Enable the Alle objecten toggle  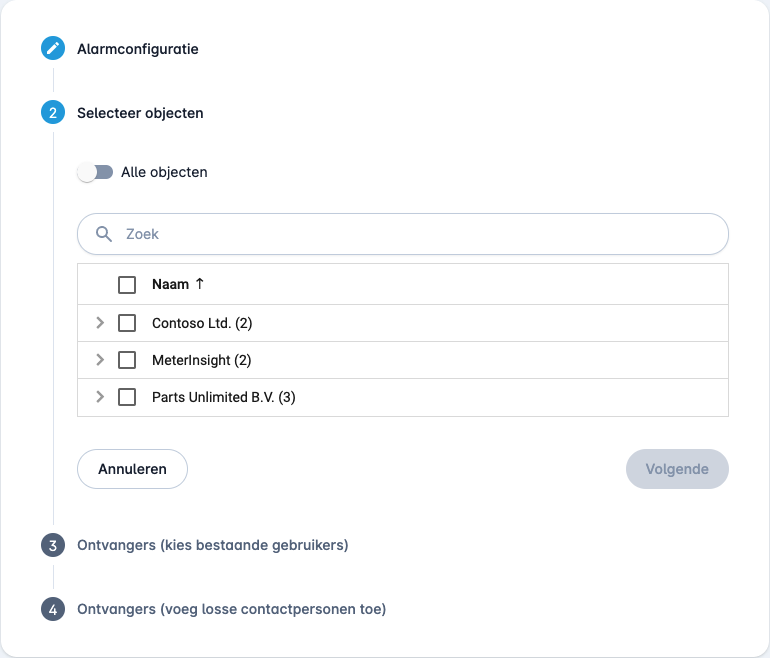pyautogui.click(x=95, y=172)
